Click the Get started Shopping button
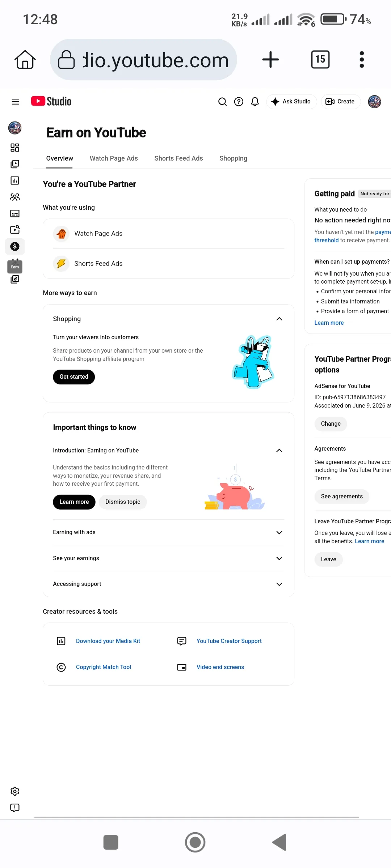Screen dimensions: 391x868 tap(74, 377)
